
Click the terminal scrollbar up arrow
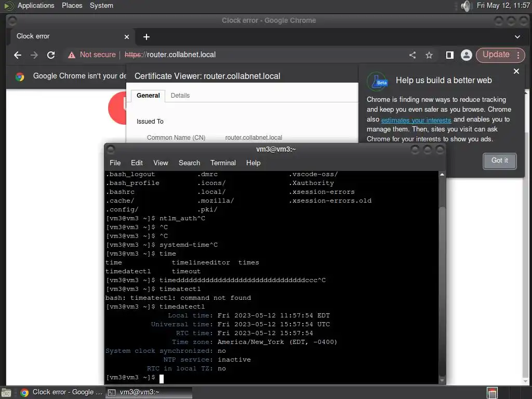442,175
